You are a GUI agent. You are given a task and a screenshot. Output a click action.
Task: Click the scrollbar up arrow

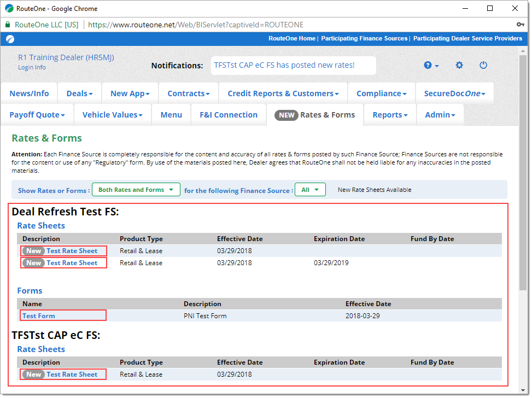point(523,51)
